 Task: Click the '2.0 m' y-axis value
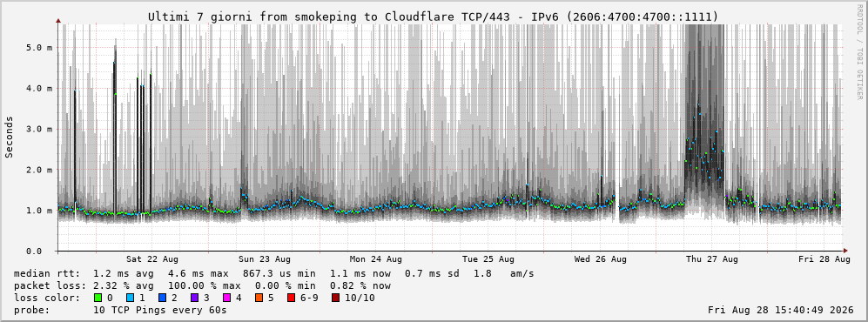coord(39,170)
